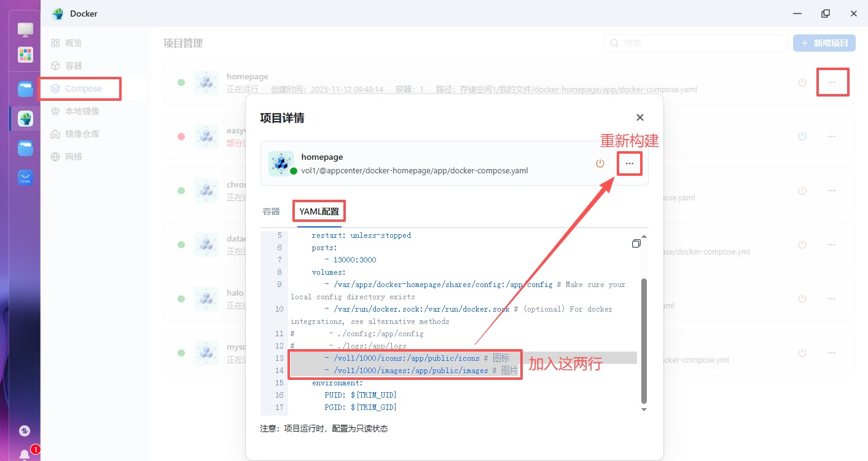Open more options for homepage project row
The height and width of the screenshot is (461, 868).
832,82
